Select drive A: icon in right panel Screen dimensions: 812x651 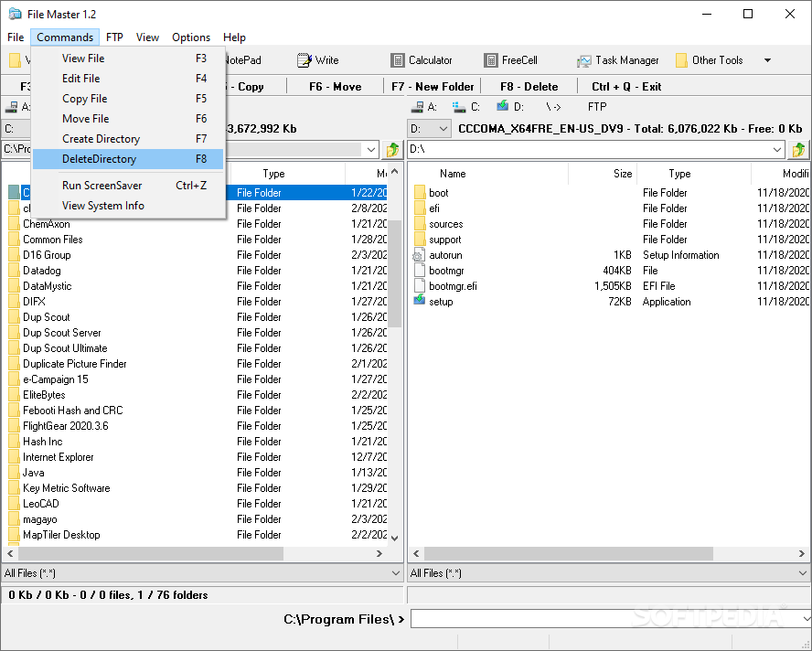pos(417,107)
